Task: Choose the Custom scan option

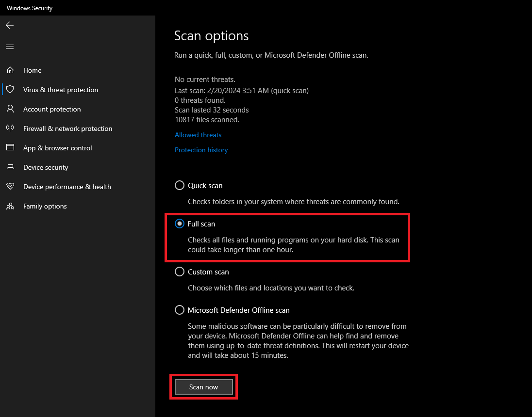Action: pyautogui.click(x=179, y=272)
